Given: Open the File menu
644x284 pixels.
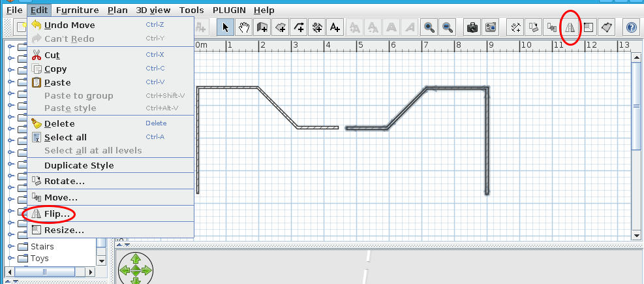Looking at the screenshot, I should [14, 10].
